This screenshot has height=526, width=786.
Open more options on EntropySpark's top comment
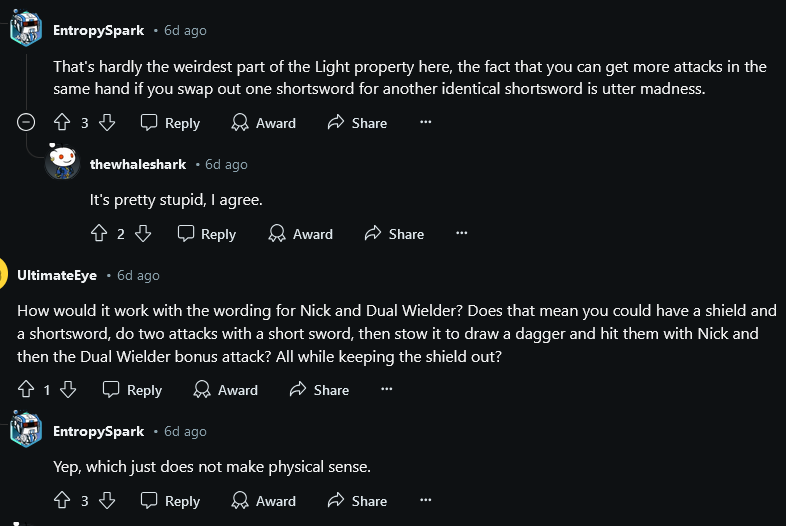click(425, 122)
